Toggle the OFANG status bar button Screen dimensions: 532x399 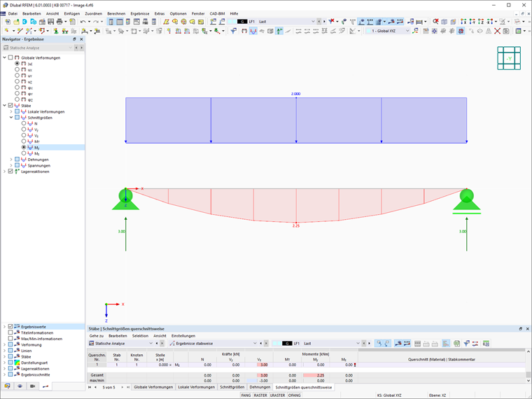295,395
